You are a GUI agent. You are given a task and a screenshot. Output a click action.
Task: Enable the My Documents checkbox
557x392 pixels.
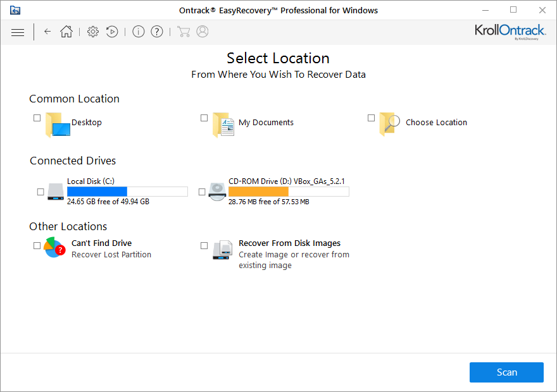point(204,118)
